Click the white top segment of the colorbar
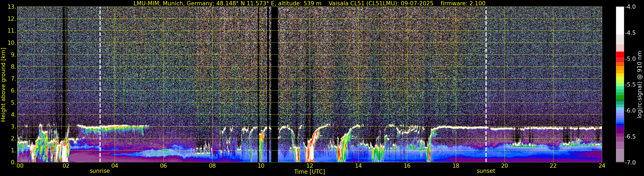This screenshot has height=176, width=644. 620,20
